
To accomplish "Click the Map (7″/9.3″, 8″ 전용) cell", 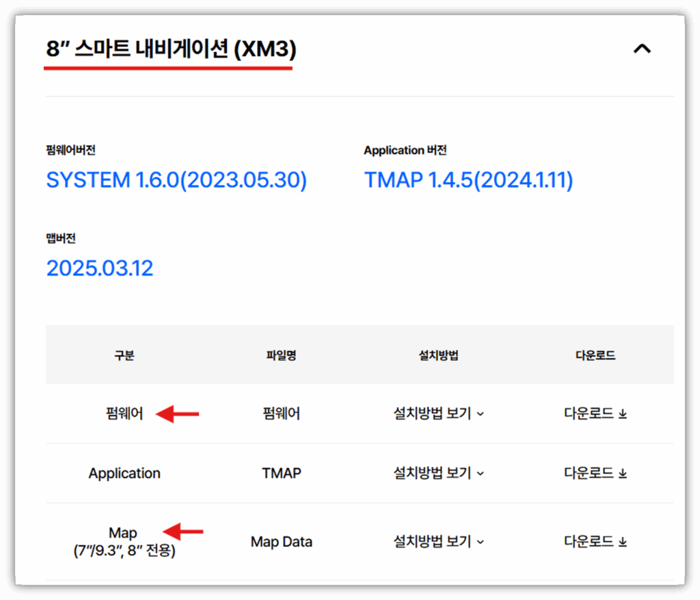I will point(124,541).
